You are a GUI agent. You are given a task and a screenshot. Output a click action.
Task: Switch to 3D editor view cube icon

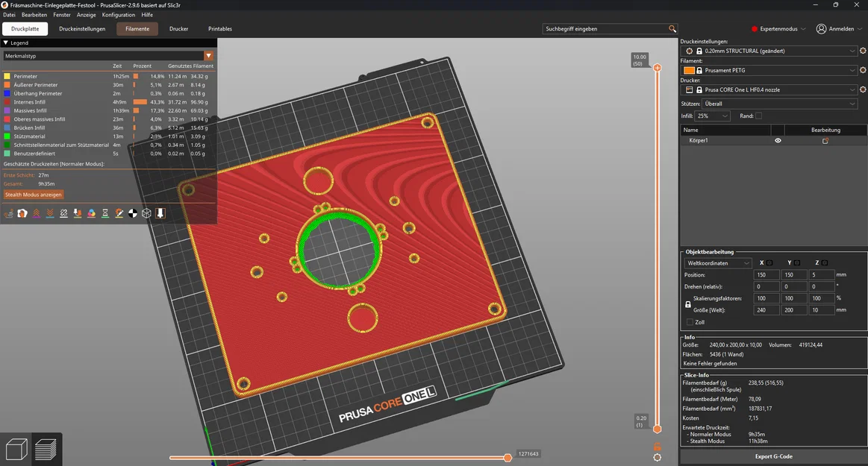pyautogui.click(x=16, y=449)
